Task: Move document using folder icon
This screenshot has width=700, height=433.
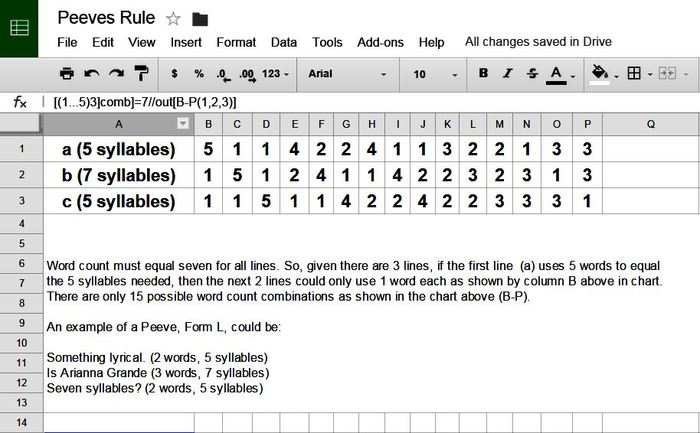Action: coord(200,18)
